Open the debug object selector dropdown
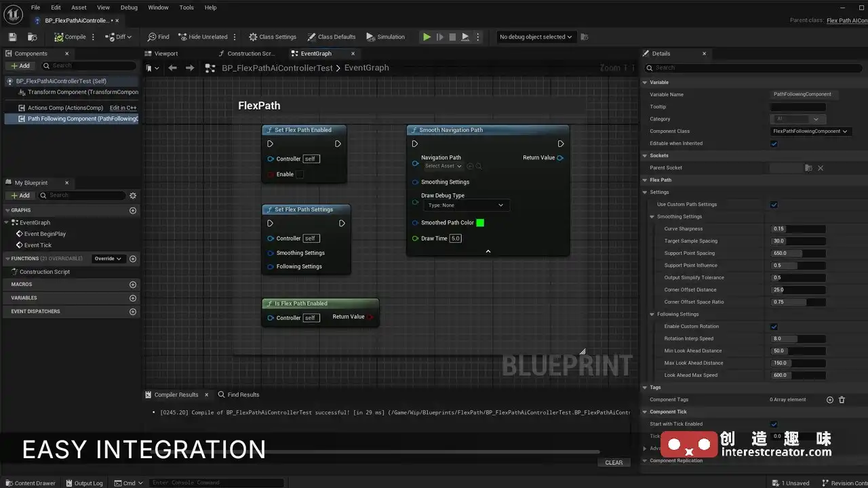This screenshot has height=488, width=868. pos(536,37)
